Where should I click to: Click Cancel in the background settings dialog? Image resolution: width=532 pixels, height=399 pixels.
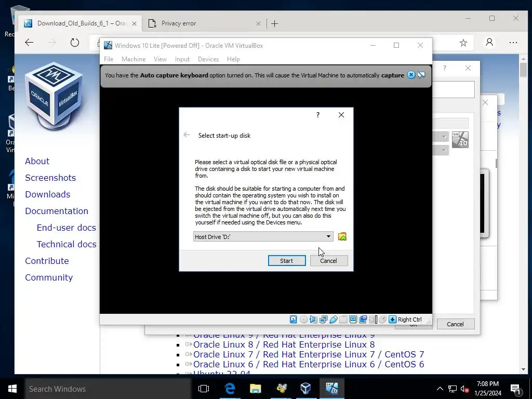point(455,324)
